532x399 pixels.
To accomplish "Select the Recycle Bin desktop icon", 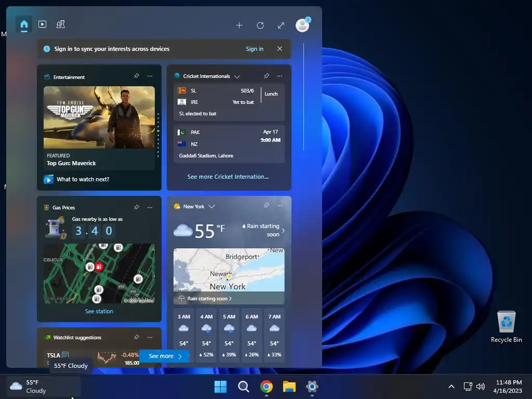I will [506, 327].
